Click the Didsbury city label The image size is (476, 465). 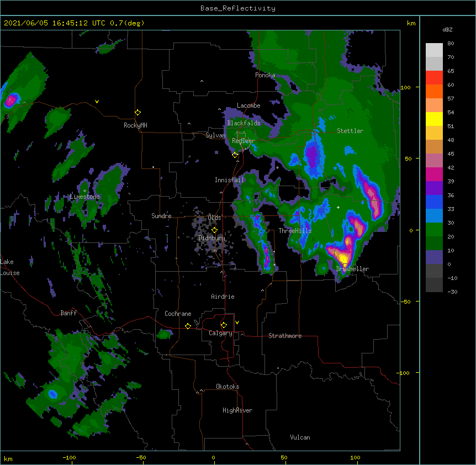(x=211, y=238)
